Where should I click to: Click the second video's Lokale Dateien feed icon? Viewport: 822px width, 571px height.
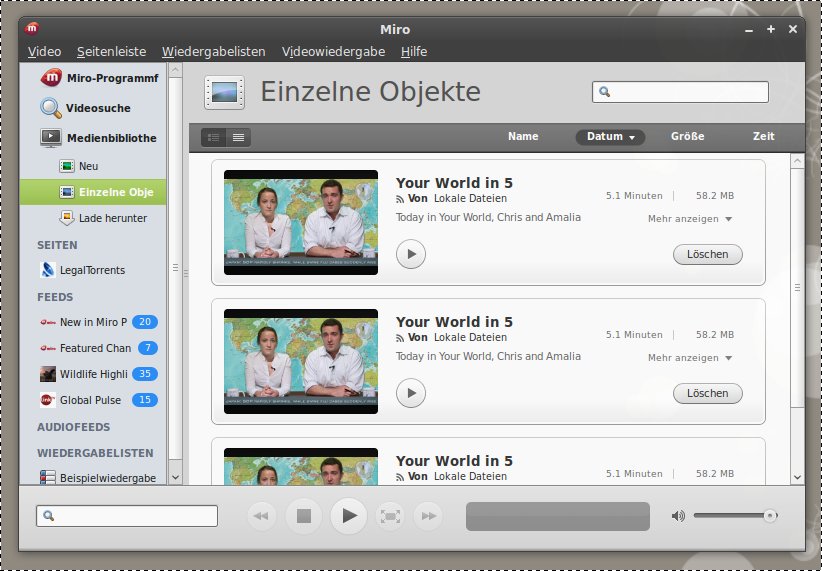[x=400, y=338]
